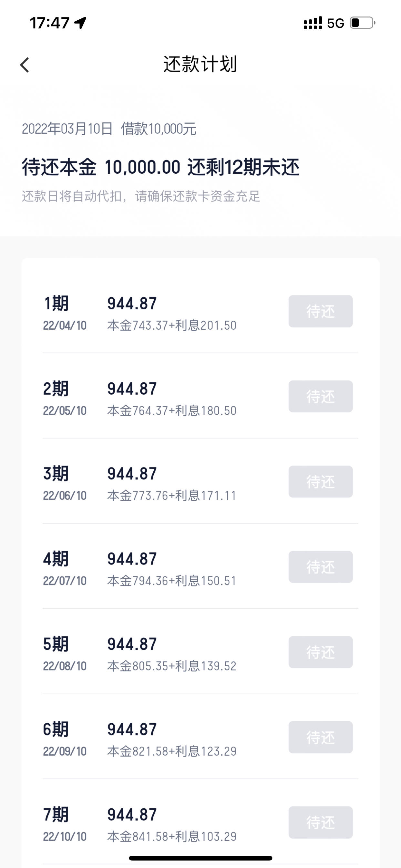Select the 1期 row dated 22/04/10

[200, 311]
